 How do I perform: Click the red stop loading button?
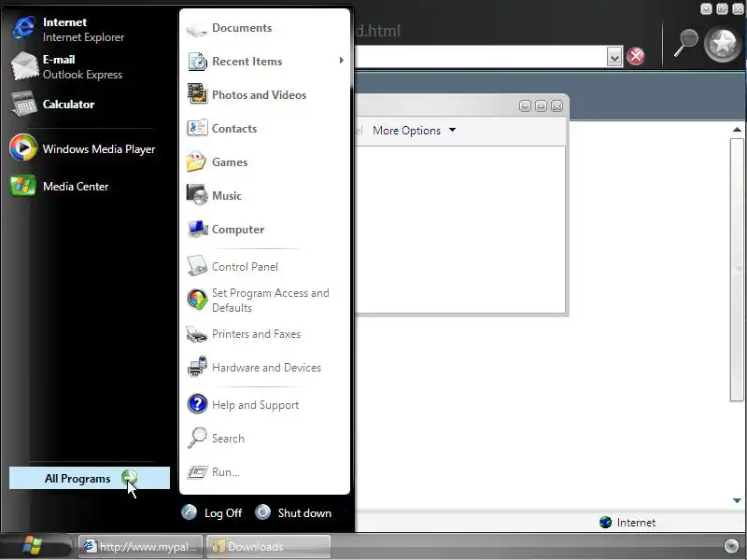pos(636,57)
